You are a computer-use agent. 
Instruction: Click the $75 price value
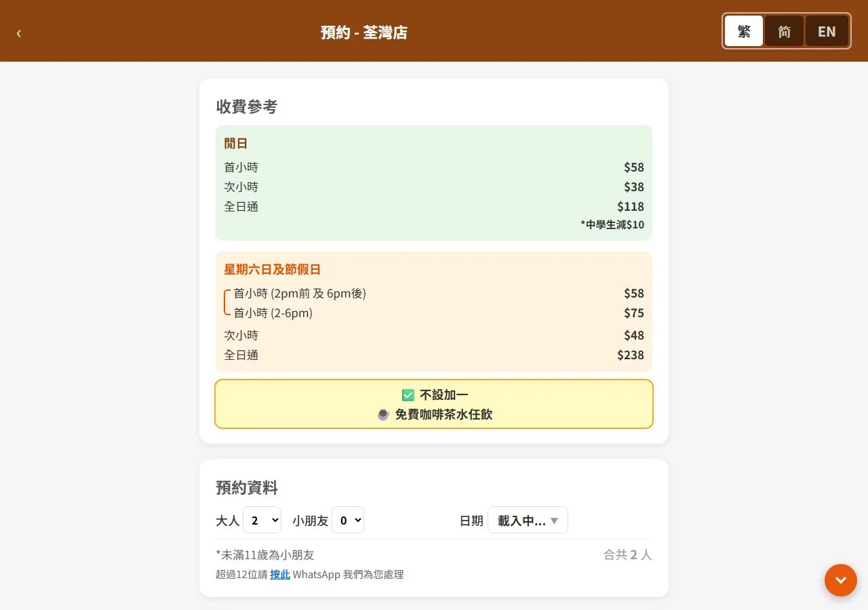(x=634, y=313)
